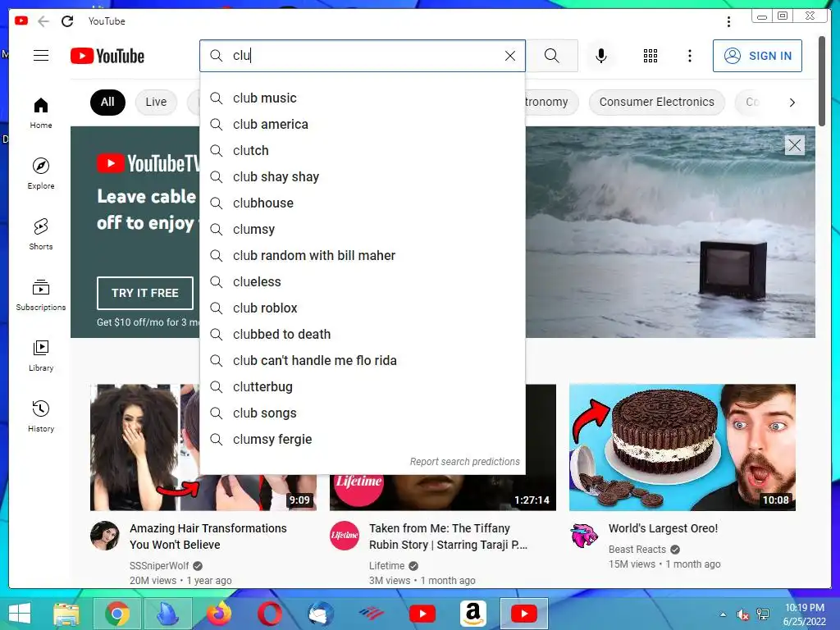The image size is (840, 630).
Task: Pick the 'clutterbug' suggestion
Action: (x=362, y=387)
